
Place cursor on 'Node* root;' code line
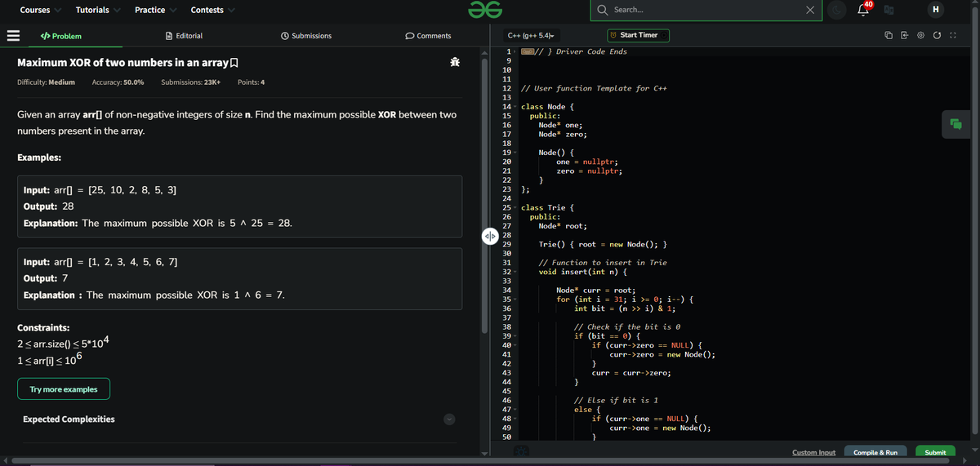click(562, 226)
